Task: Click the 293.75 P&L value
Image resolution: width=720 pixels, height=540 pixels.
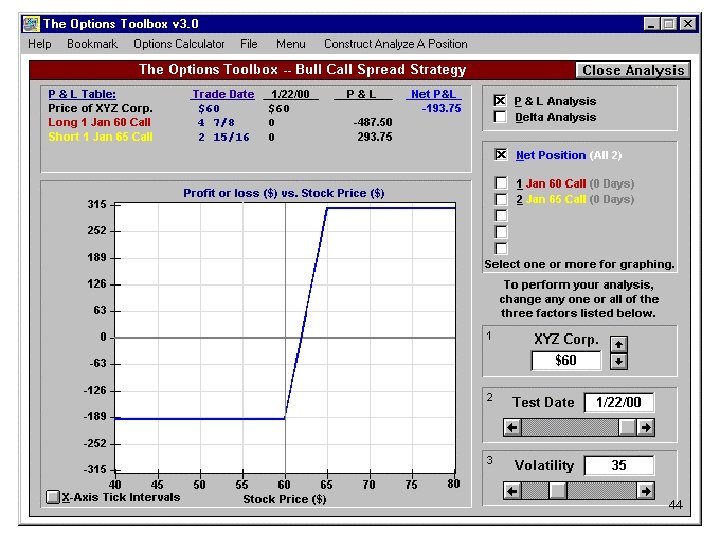Action: pyautogui.click(x=375, y=137)
